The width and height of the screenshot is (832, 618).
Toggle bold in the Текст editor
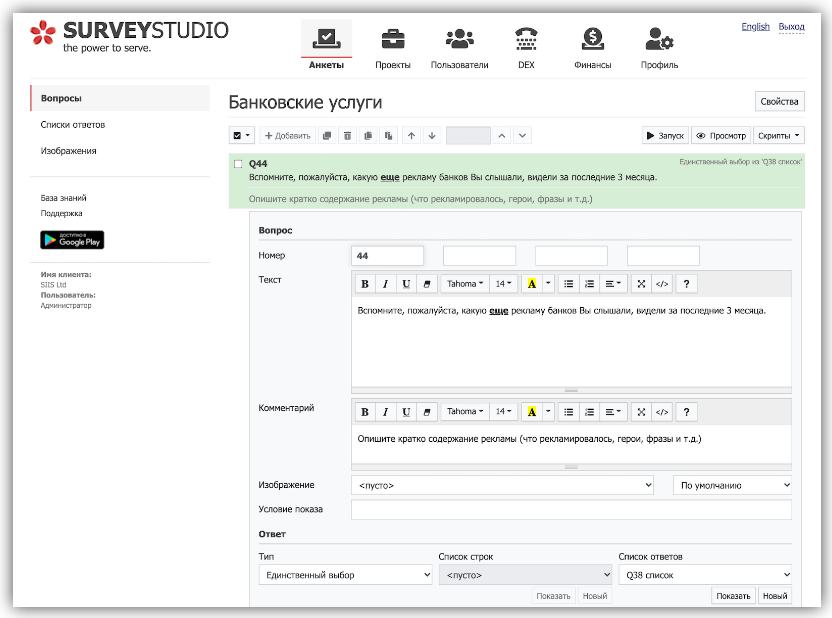coord(365,284)
